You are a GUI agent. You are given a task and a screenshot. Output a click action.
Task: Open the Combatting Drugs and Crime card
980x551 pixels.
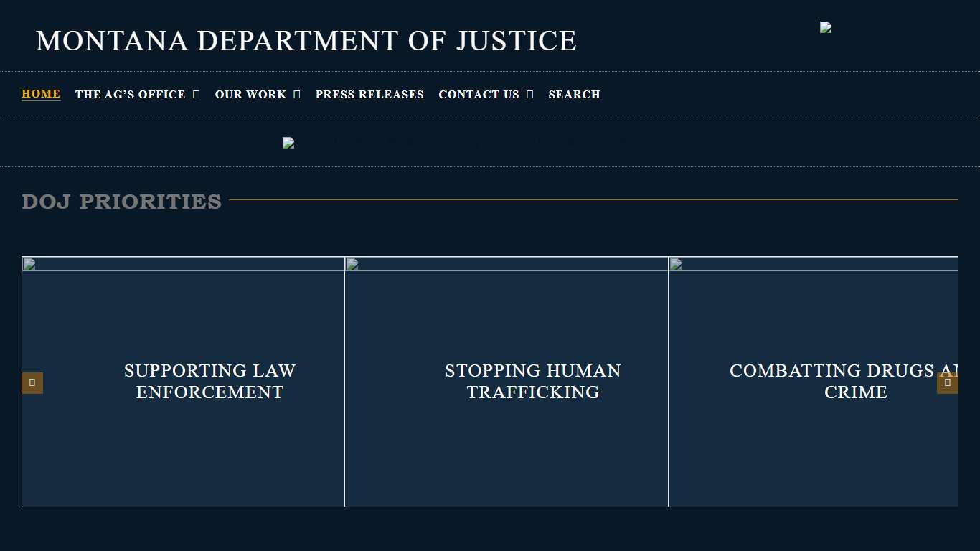point(855,382)
